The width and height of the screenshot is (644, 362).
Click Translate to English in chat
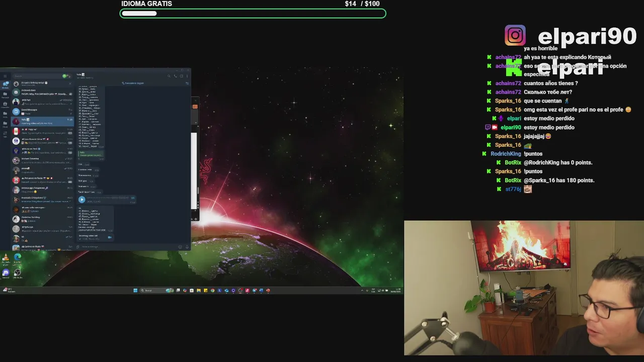[x=133, y=83]
